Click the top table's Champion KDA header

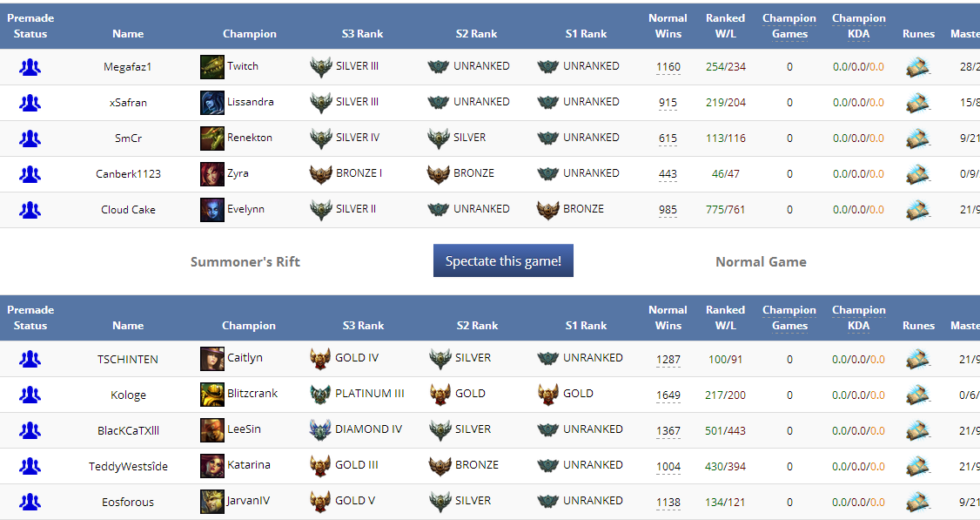[x=859, y=26]
